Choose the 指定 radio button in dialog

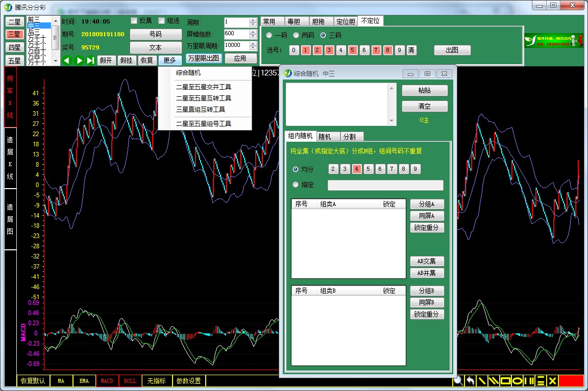coord(296,185)
